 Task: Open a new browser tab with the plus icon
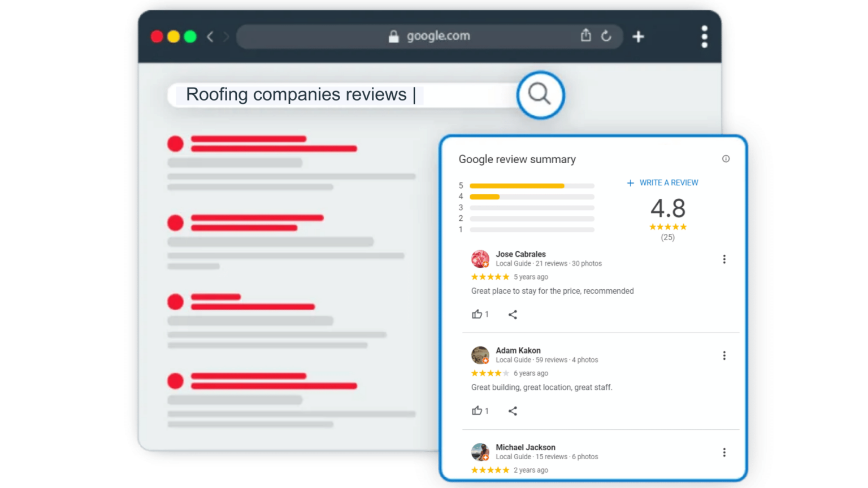tap(638, 36)
